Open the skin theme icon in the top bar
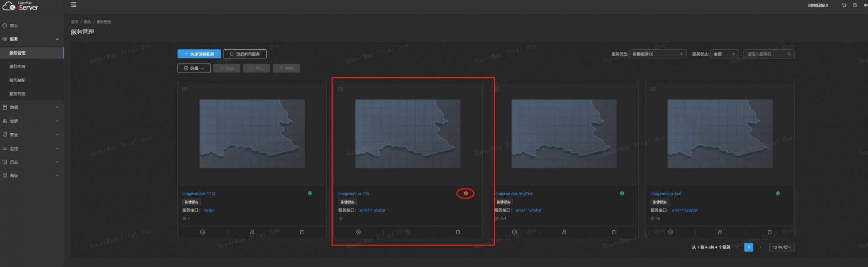The image size is (868, 267). (844, 5)
